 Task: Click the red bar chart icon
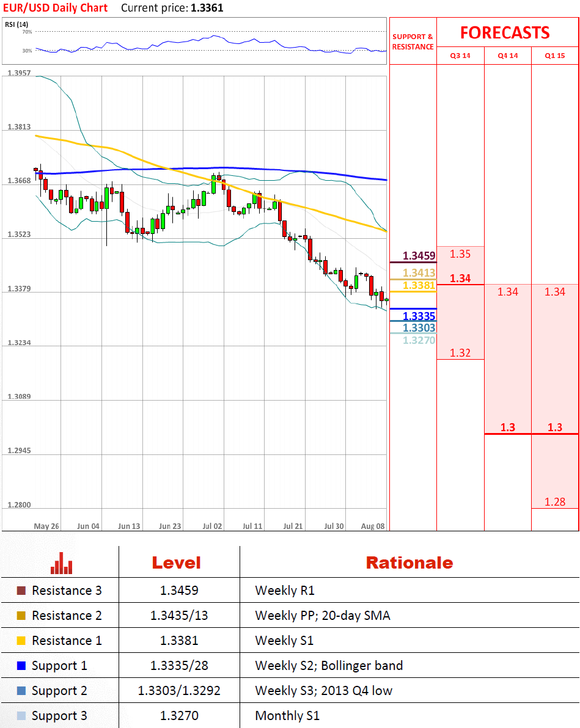(61, 563)
